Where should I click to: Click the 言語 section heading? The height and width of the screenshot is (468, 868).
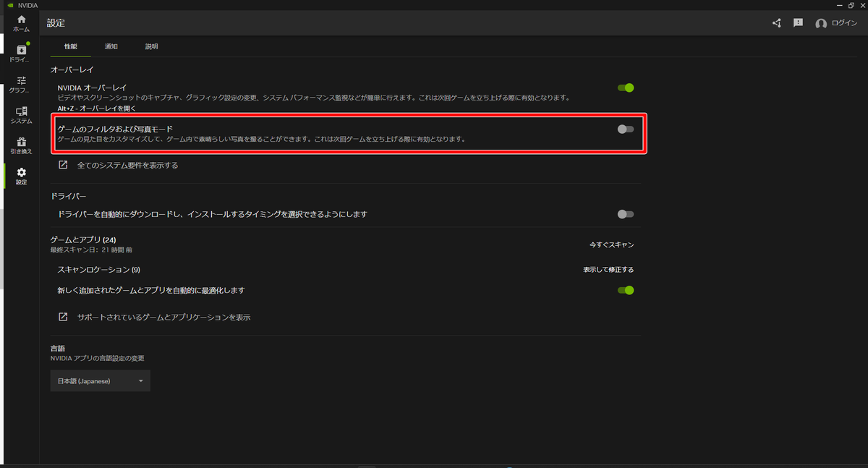pos(58,348)
